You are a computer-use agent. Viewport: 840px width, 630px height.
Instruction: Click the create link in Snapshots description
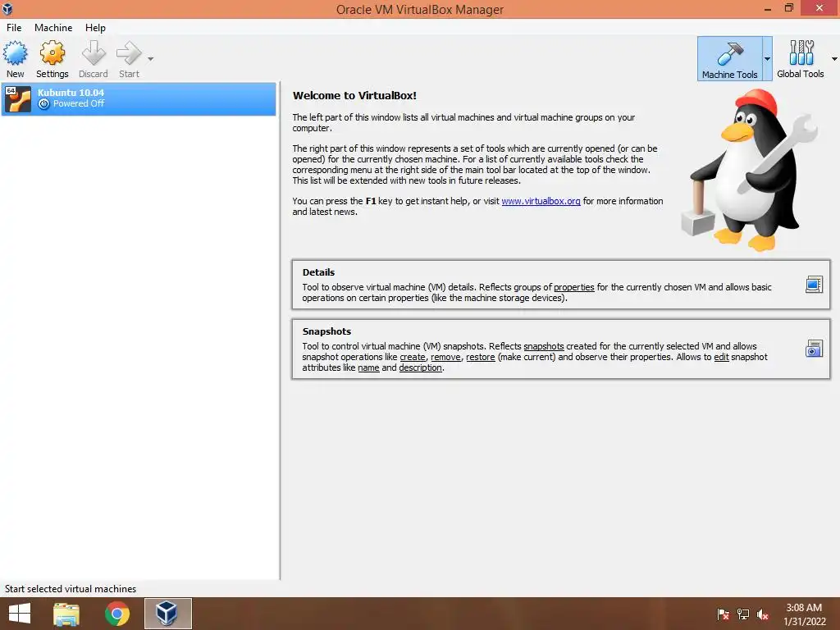click(413, 357)
